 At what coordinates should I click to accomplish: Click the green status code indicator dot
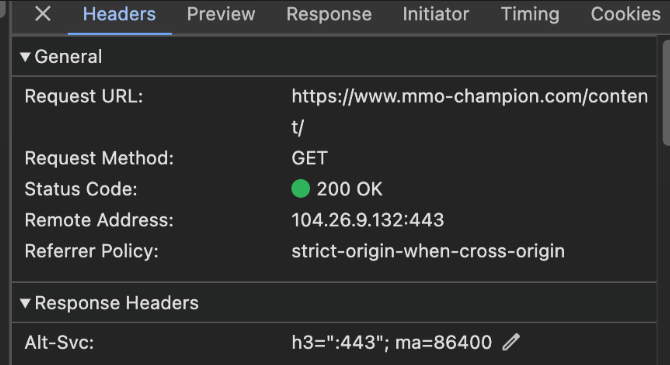(300, 188)
